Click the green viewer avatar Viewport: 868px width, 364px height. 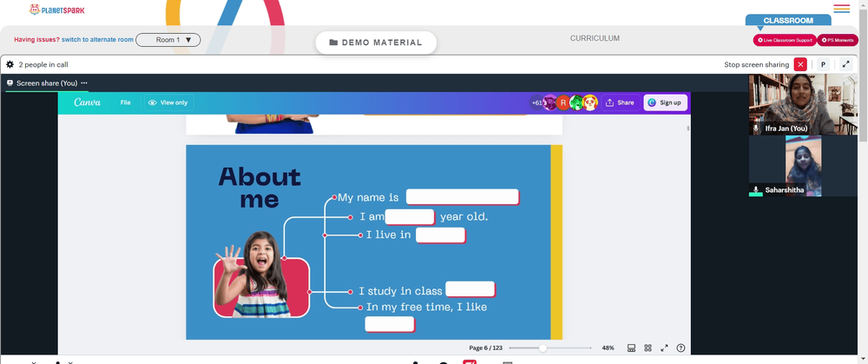576,103
